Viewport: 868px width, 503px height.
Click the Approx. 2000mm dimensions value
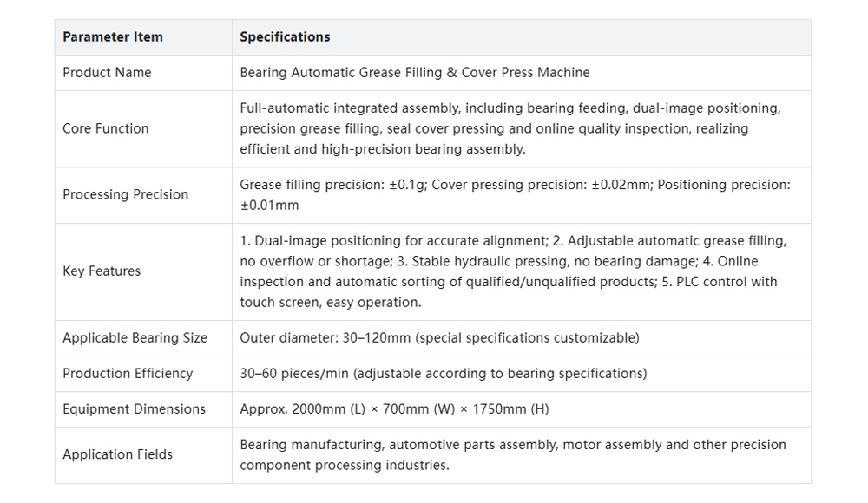(394, 409)
